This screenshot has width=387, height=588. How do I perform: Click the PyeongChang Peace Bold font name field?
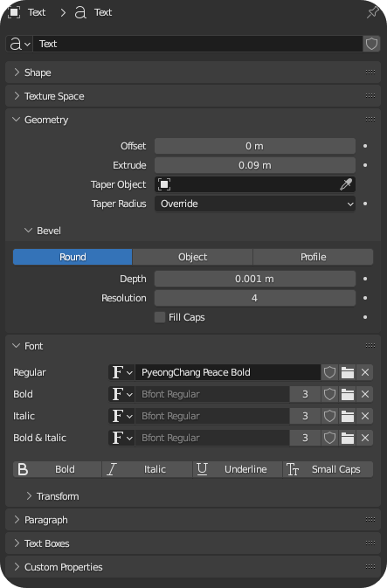coord(228,372)
